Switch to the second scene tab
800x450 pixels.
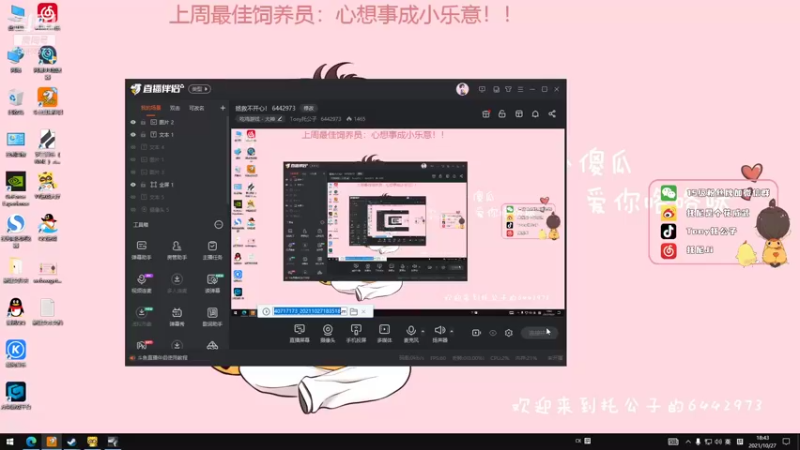(175, 108)
